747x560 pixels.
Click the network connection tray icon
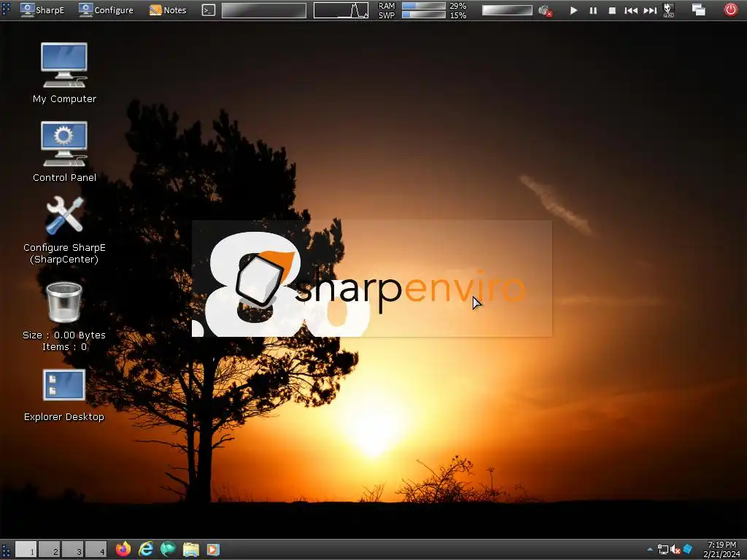[x=662, y=550]
